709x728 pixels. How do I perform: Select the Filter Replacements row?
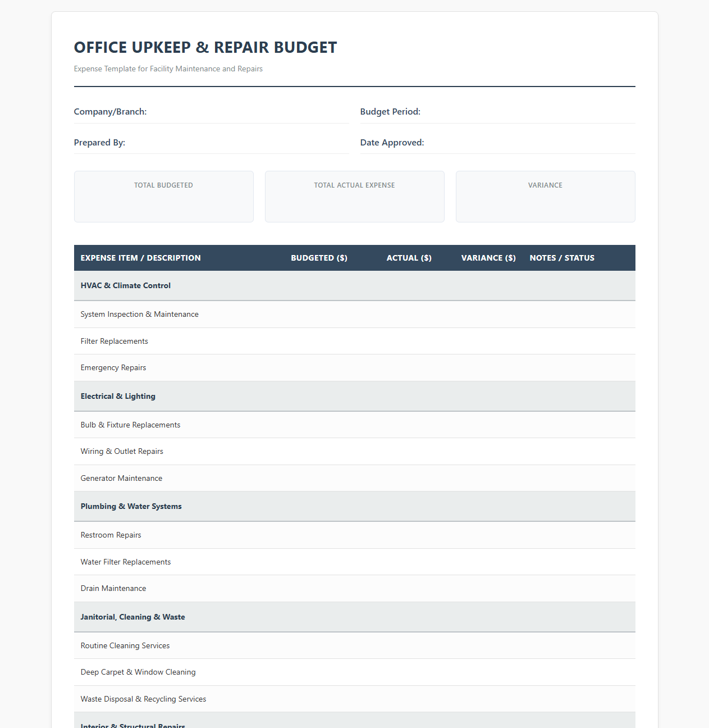[355, 341]
